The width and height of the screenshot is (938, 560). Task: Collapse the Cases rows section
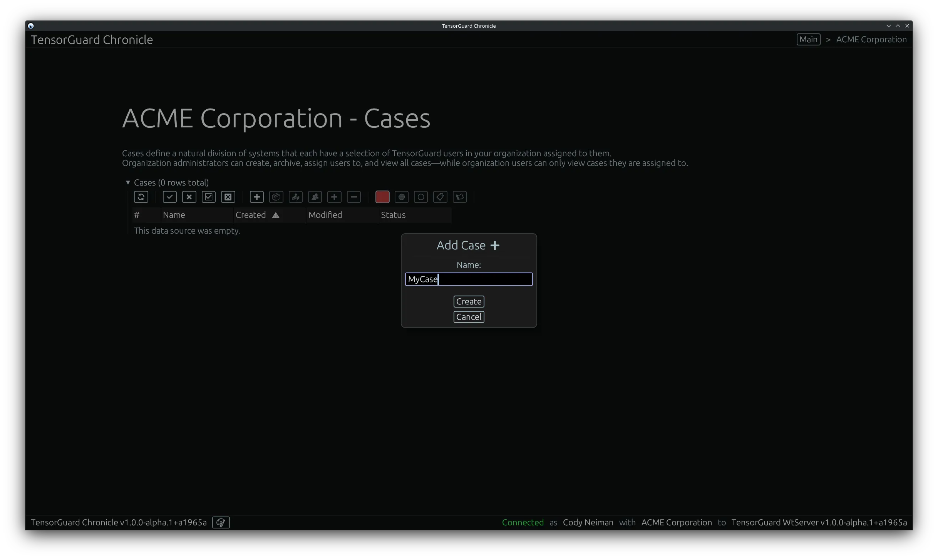click(x=128, y=182)
